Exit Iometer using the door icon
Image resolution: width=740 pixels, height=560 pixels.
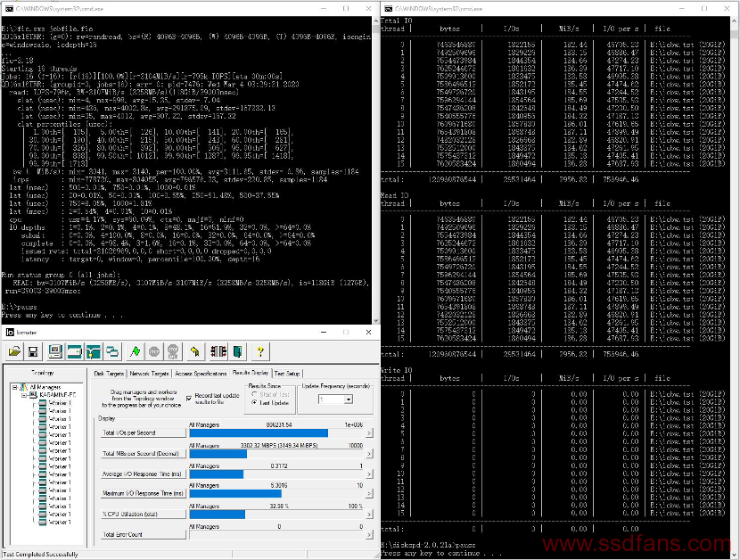pos(238,351)
